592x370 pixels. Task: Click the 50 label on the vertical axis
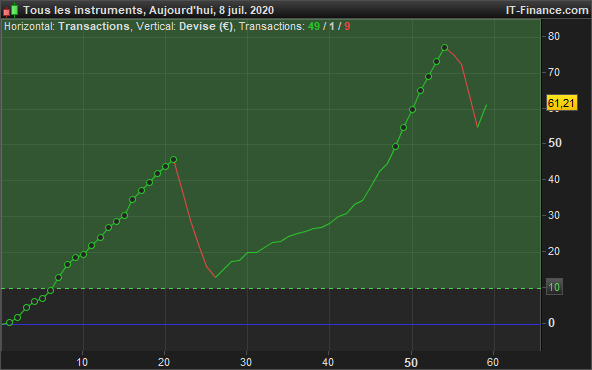(x=555, y=143)
